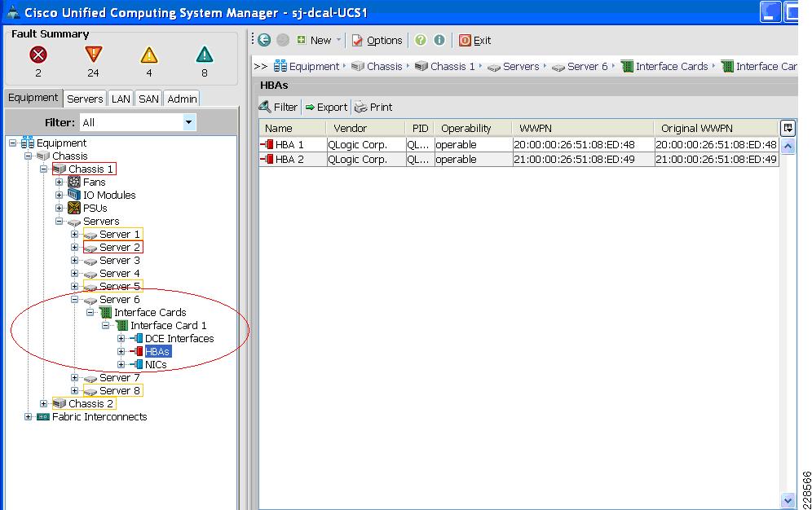Viewport: 812px width, 510px height.
Task: Click the critical faults icon showing 2
Action: point(38,55)
